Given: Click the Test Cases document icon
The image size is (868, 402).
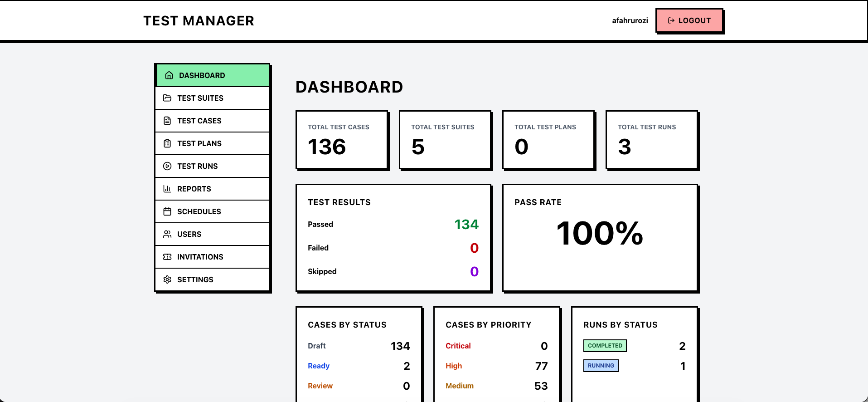Looking at the screenshot, I should point(167,121).
